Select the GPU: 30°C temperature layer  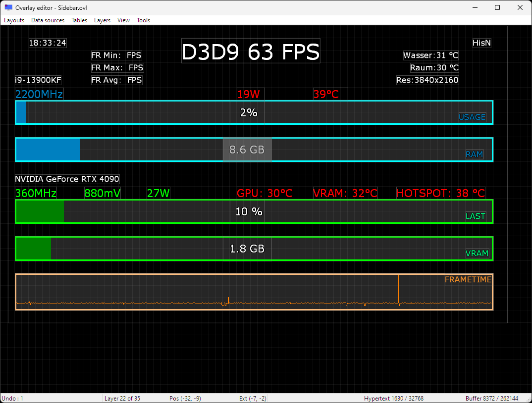[265, 193]
